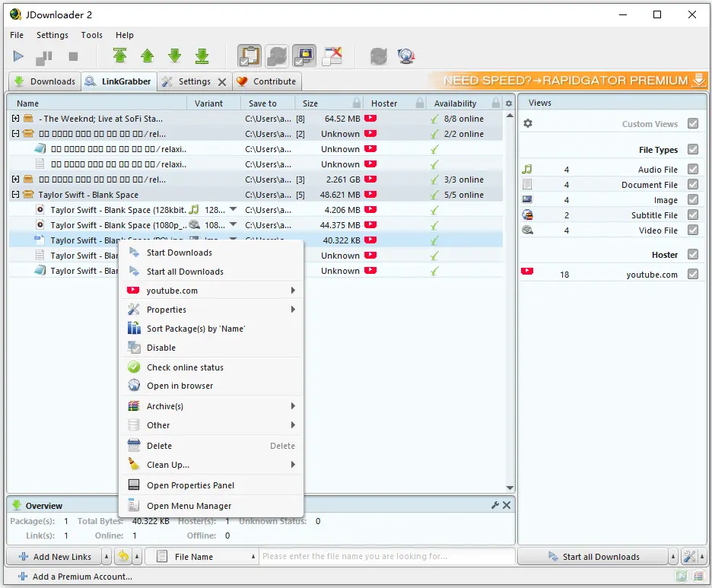The height and width of the screenshot is (588, 712).
Task: Choose Open in browser from context menu
Action: [211, 386]
